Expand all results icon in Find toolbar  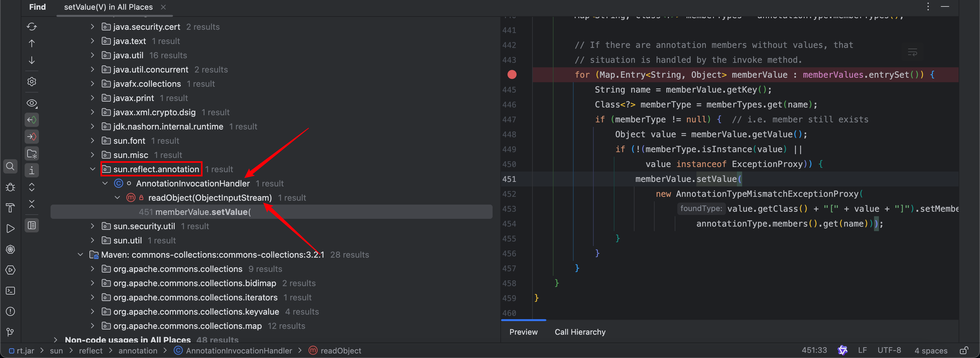[x=31, y=187]
